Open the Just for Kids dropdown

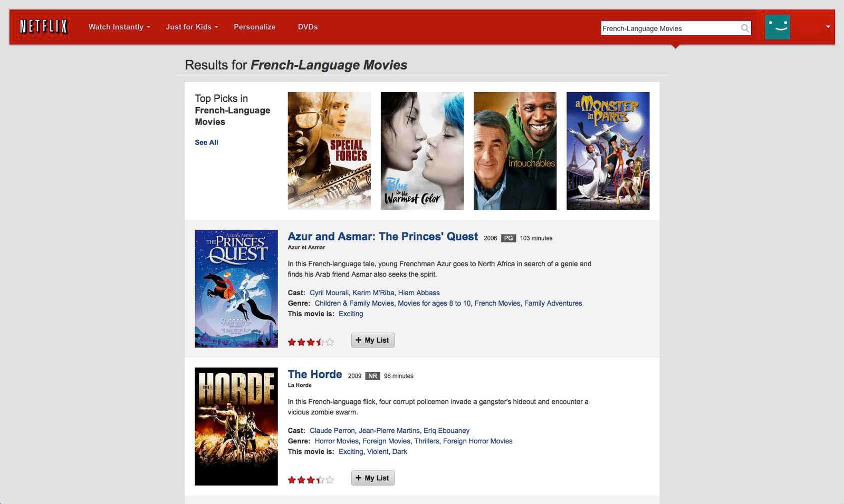click(x=192, y=27)
